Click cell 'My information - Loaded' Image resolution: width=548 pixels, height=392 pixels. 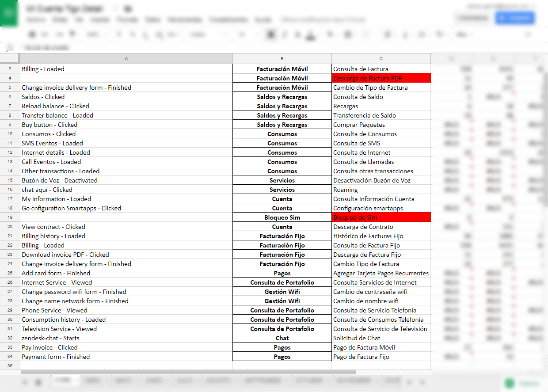tap(126, 199)
